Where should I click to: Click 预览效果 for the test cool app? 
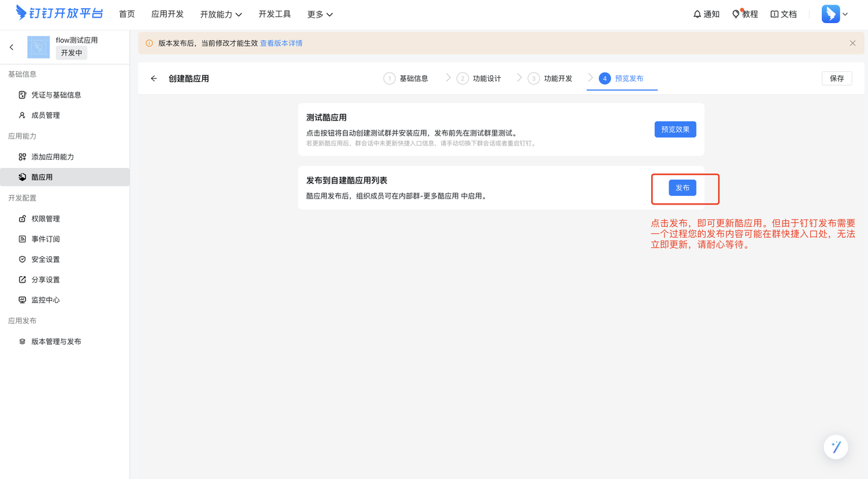pos(675,129)
